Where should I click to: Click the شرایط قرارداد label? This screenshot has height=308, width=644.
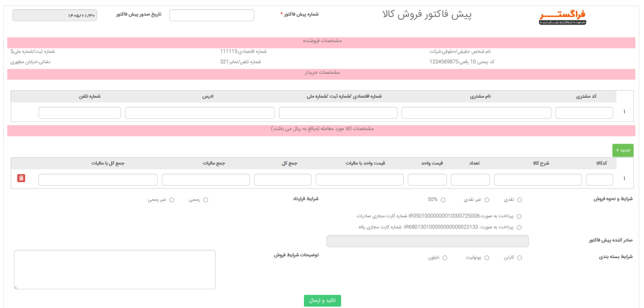[304, 199]
